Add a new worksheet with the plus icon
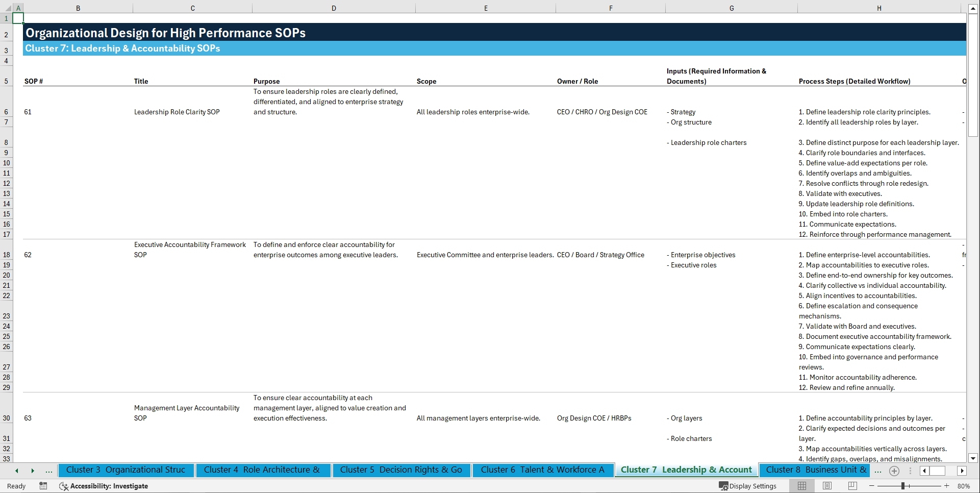The height and width of the screenshot is (493, 980). click(894, 471)
